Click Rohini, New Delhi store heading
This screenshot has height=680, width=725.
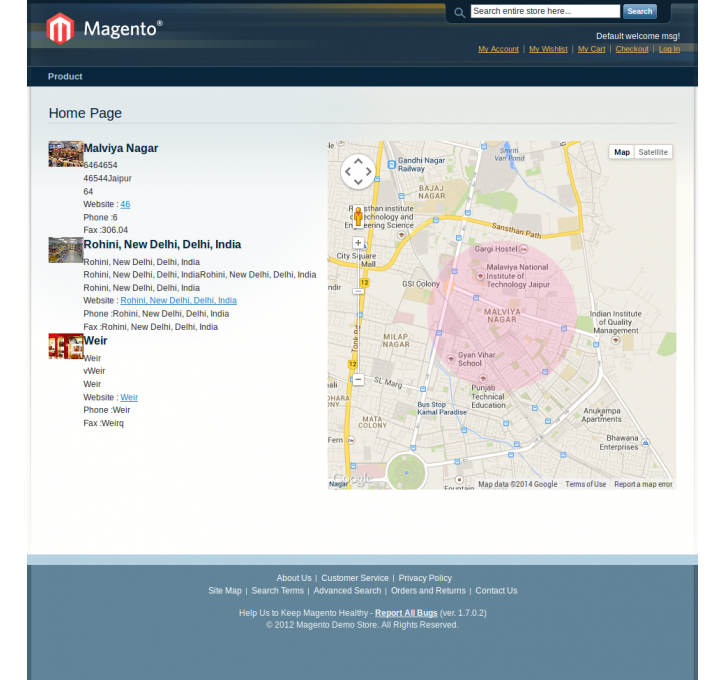162,245
